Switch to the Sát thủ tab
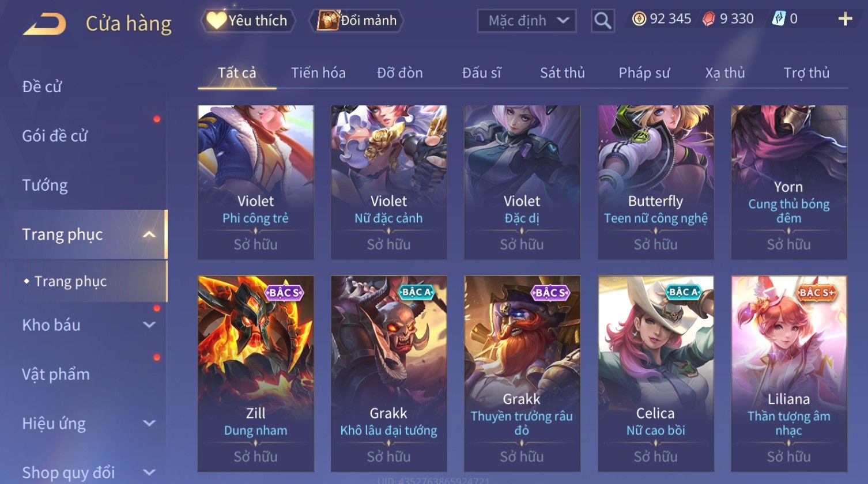 click(562, 73)
